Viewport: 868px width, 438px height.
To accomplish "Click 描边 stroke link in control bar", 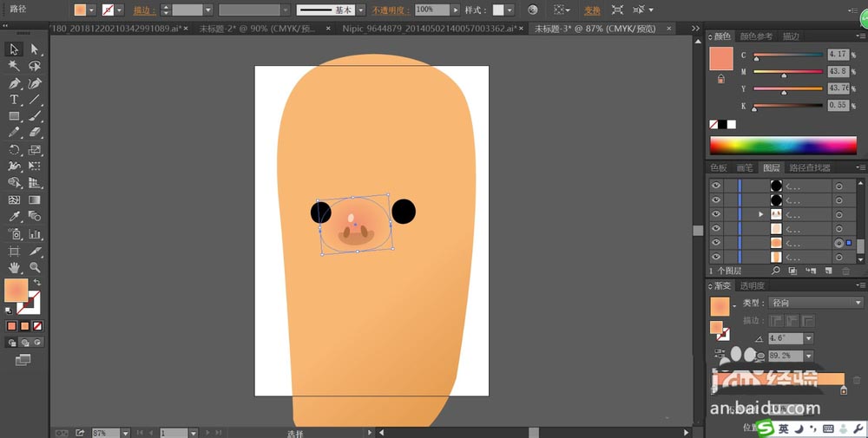I will click(x=144, y=10).
